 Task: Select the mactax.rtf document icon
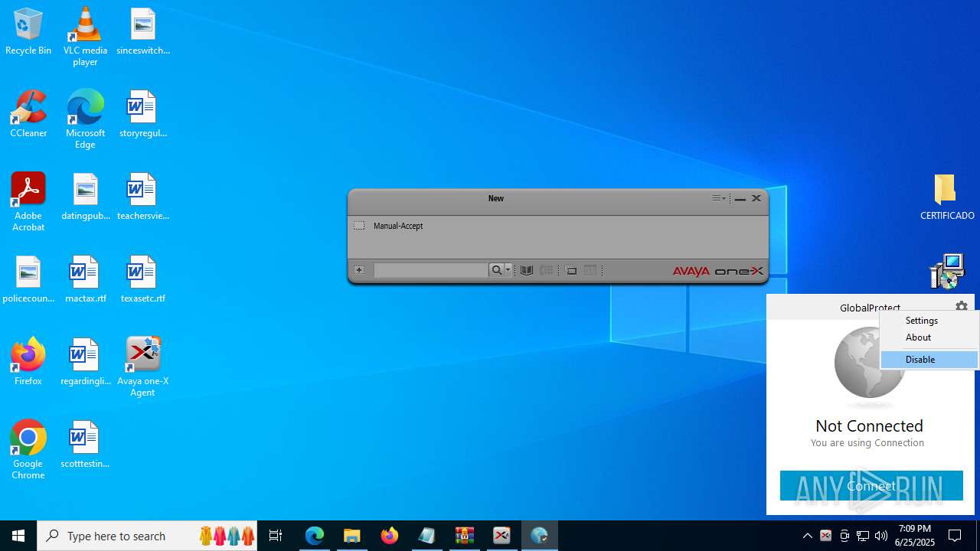(x=85, y=280)
